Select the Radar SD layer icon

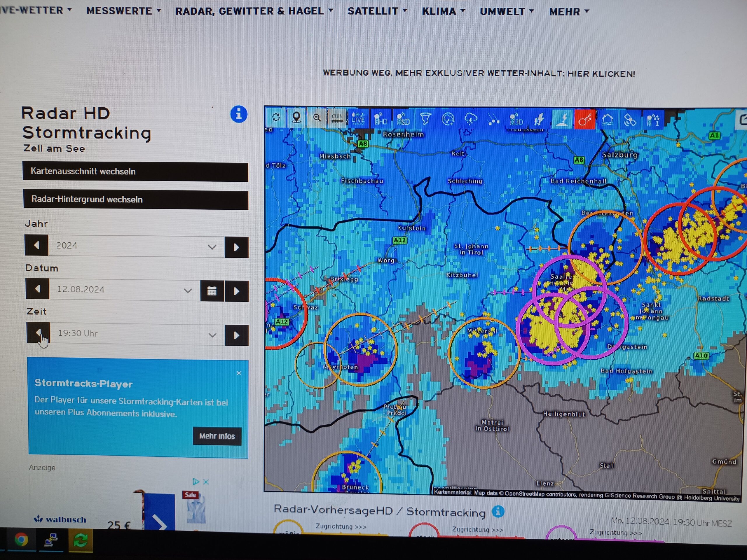[403, 119]
